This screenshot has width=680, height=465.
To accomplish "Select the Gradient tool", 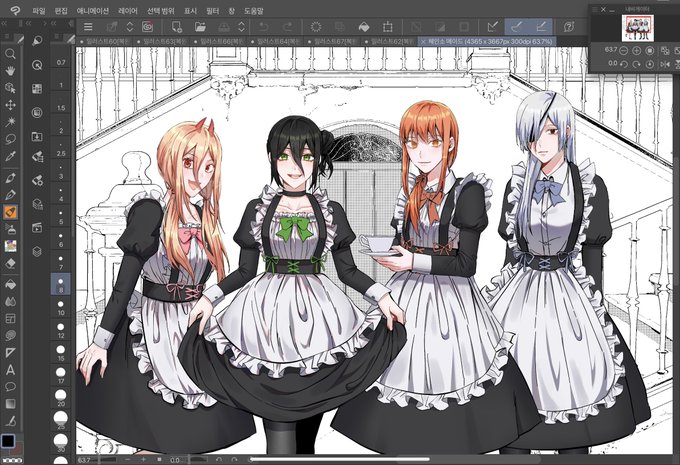I will tap(10, 404).
